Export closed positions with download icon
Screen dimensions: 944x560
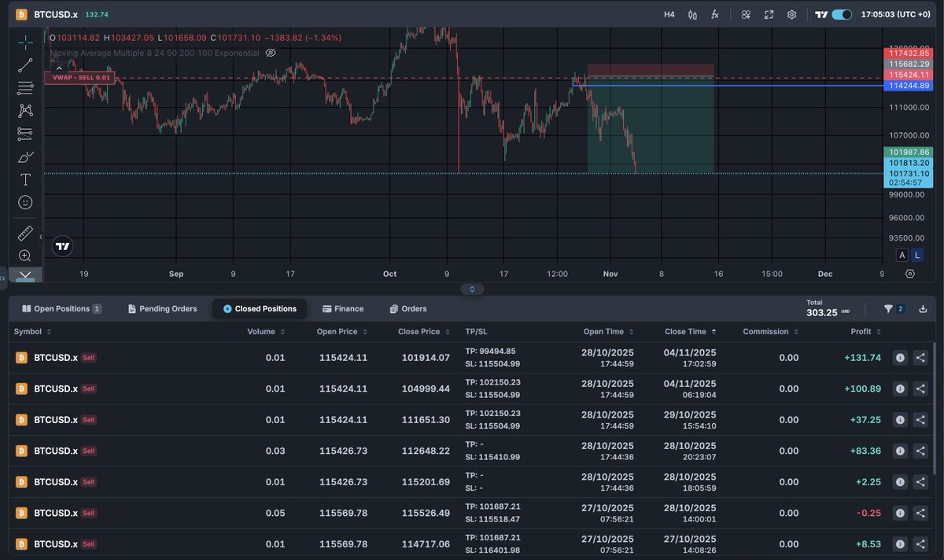pos(923,309)
